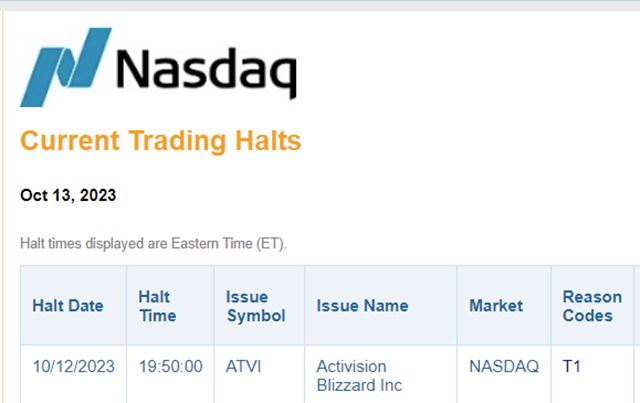Click the Issue Name column header
The image size is (640, 403).
362,306
